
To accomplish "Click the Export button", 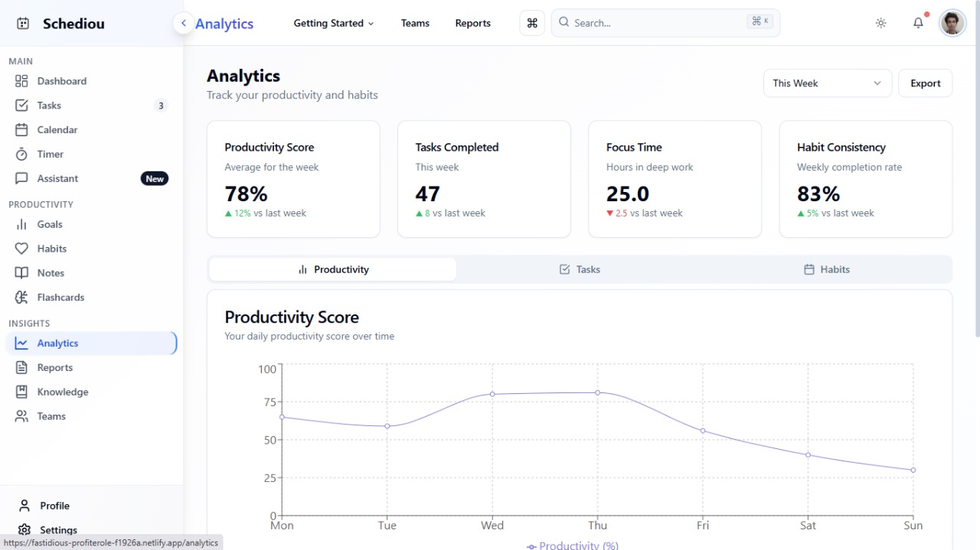I will pyautogui.click(x=925, y=83).
